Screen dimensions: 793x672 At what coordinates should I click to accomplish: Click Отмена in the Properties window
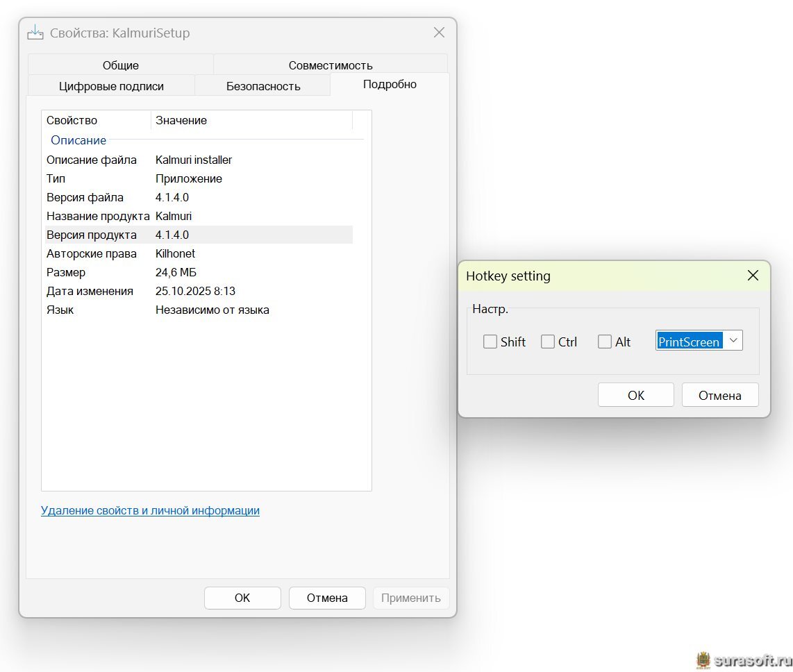point(327,598)
